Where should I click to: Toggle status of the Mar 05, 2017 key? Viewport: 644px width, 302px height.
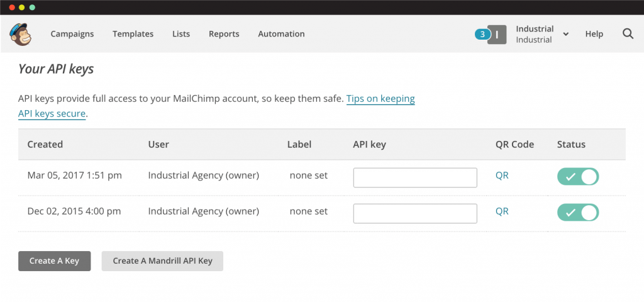[x=578, y=177]
